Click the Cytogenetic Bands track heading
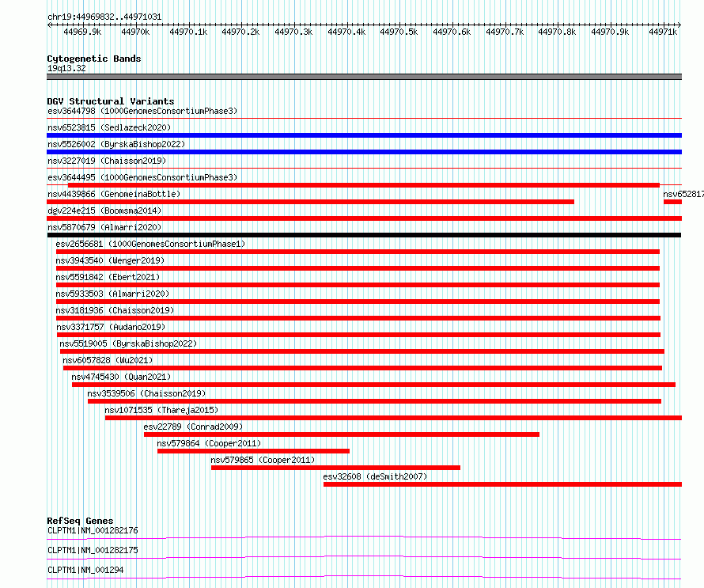This screenshot has width=704, height=588. point(94,59)
